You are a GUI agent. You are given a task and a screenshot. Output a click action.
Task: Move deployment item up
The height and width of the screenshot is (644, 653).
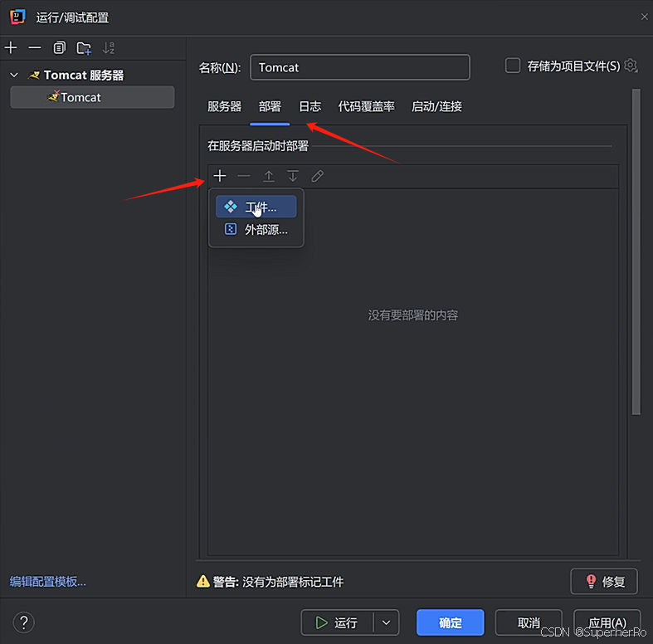[269, 176]
